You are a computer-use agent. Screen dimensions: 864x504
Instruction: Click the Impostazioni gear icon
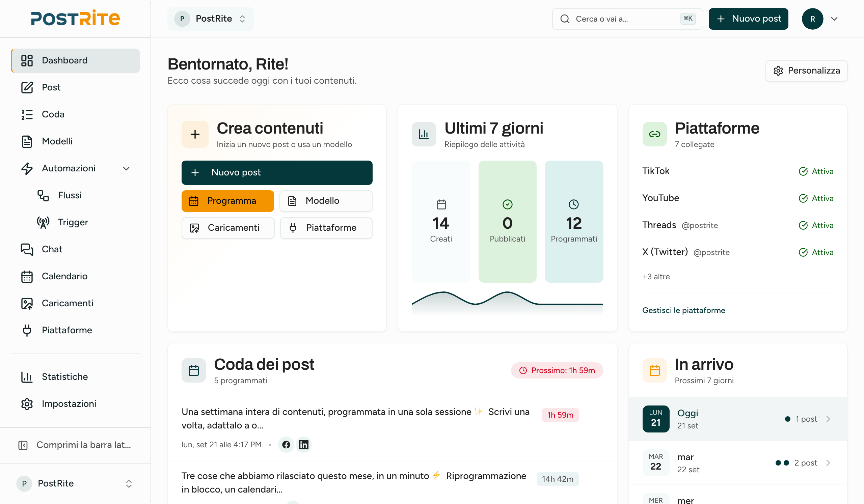click(x=27, y=404)
